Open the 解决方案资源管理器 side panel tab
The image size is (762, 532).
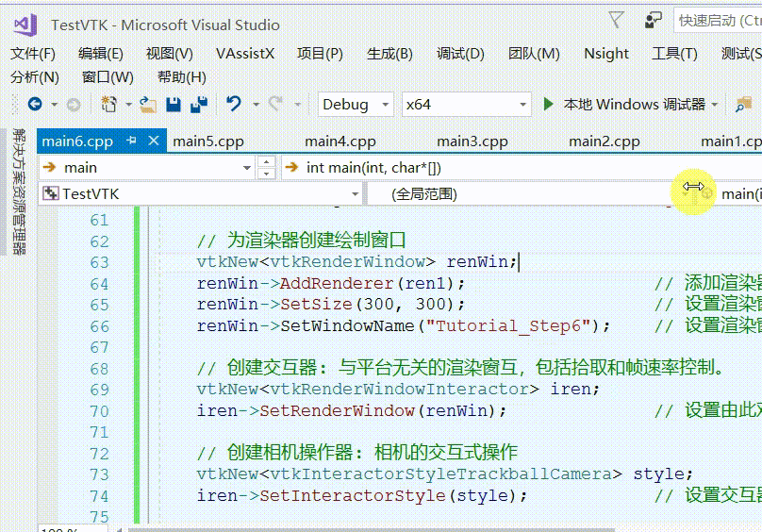click(19, 191)
